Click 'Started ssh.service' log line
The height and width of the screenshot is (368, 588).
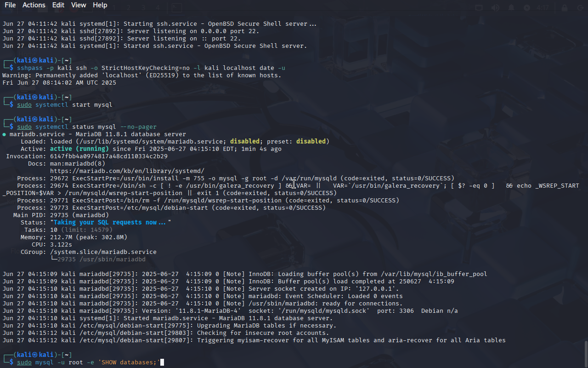point(155,46)
